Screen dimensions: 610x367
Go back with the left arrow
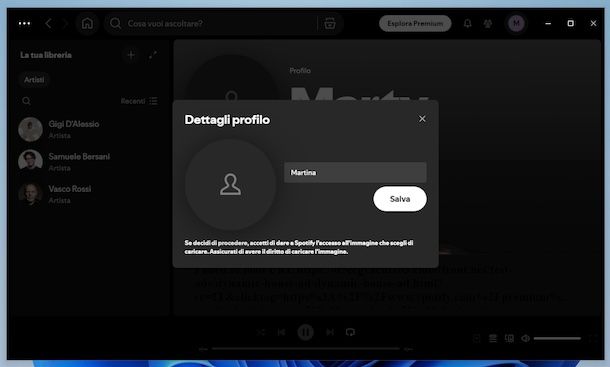pos(48,23)
